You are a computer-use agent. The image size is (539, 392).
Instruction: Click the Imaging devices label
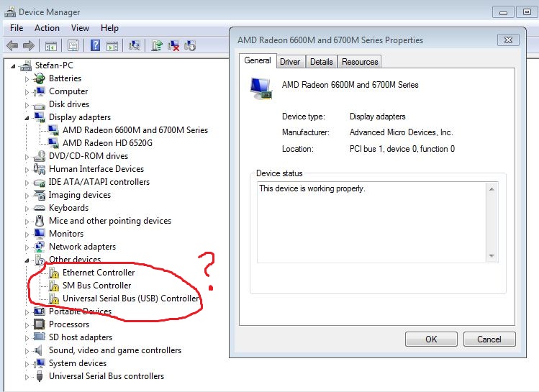[x=79, y=195]
